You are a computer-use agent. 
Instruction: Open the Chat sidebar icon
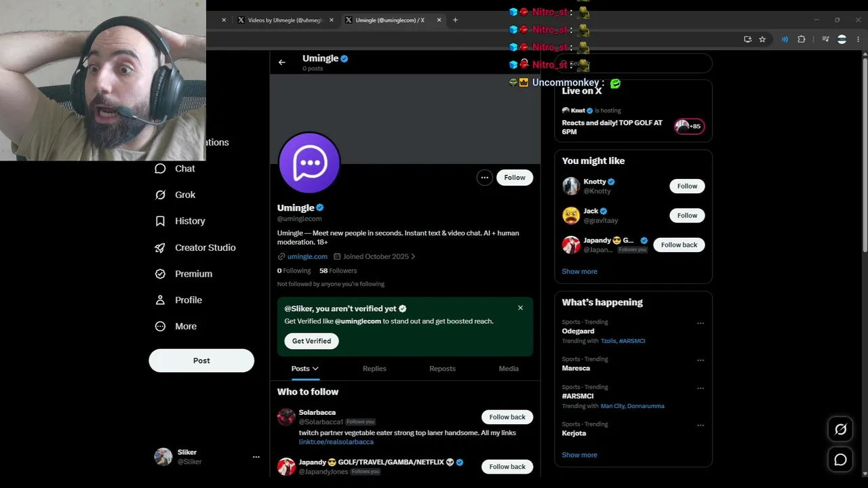(x=160, y=169)
